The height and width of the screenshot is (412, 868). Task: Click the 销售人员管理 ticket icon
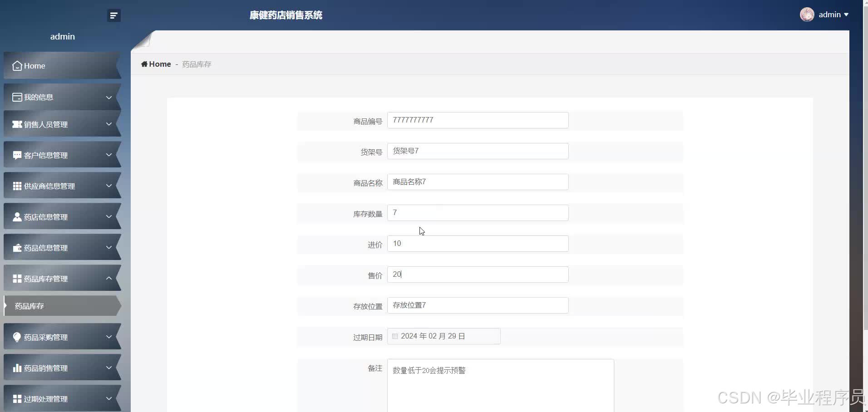17,124
